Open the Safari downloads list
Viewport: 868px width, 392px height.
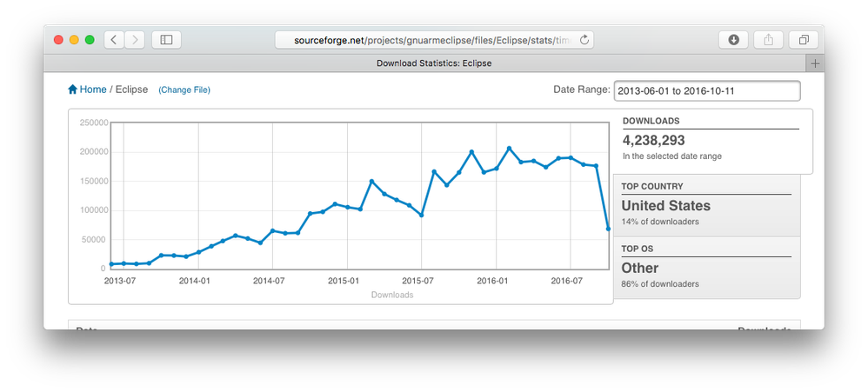(x=733, y=40)
